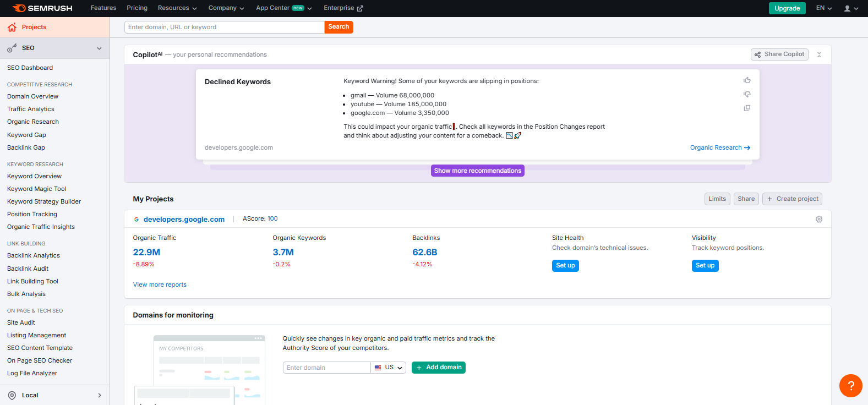
Task: Click the 3.7M Organic Keywords value
Action: 283,252
